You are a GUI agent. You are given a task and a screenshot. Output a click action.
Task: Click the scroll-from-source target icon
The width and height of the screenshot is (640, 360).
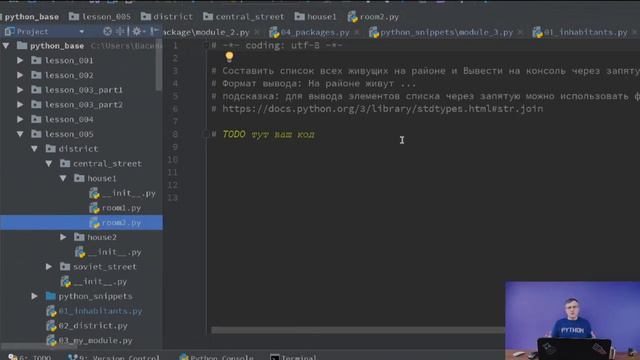107,31
